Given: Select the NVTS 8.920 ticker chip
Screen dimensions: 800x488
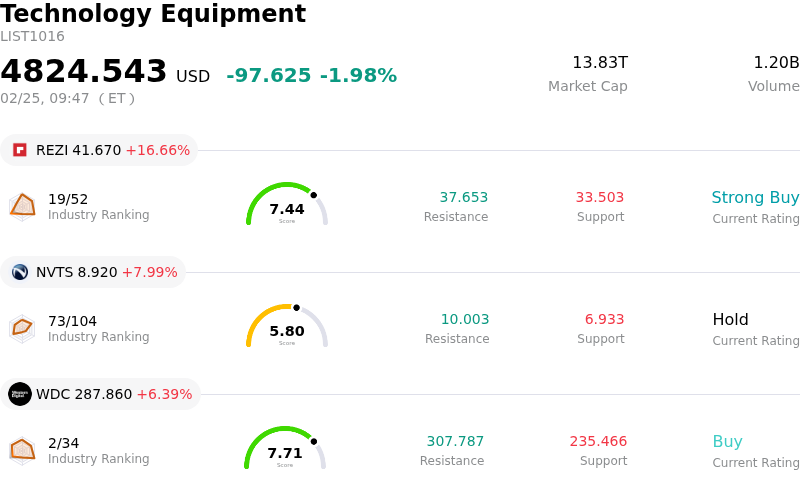Looking at the screenshot, I should [x=93, y=272].
